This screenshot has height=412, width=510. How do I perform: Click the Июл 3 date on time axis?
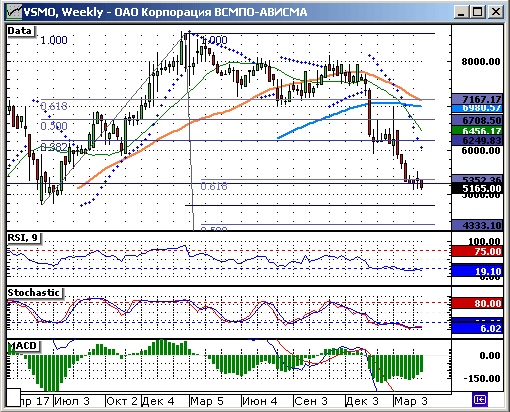point(72,401)
